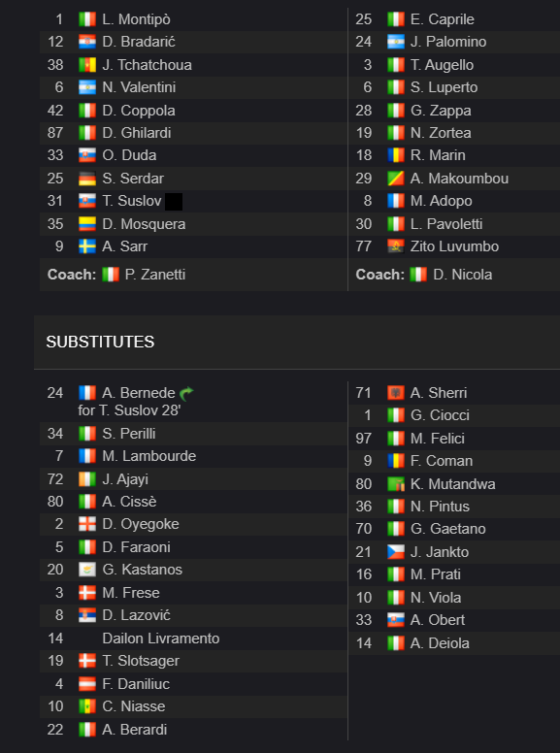
Task: Click the green substitution arrow beside A. Bernede
Action: coord(186,393)
